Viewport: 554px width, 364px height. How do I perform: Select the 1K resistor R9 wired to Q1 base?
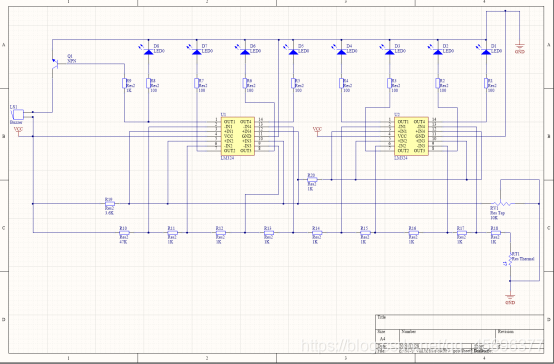click(124, 83)
